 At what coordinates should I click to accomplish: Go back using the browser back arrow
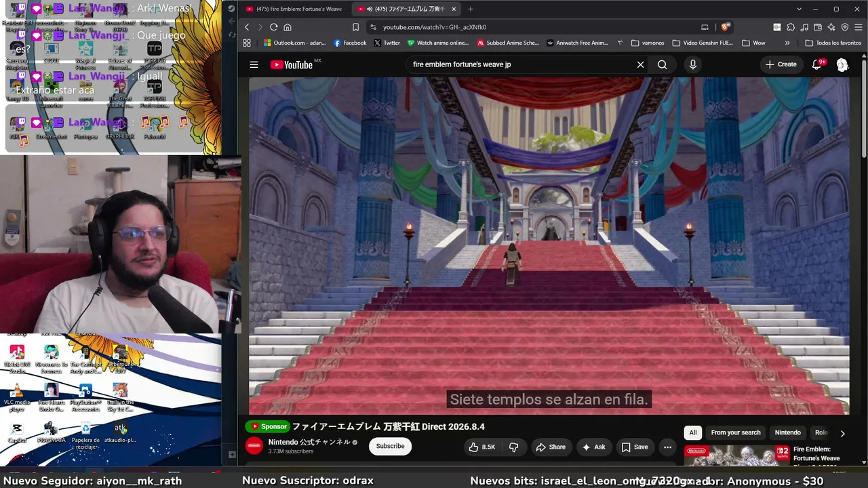(x=247, y=27)
